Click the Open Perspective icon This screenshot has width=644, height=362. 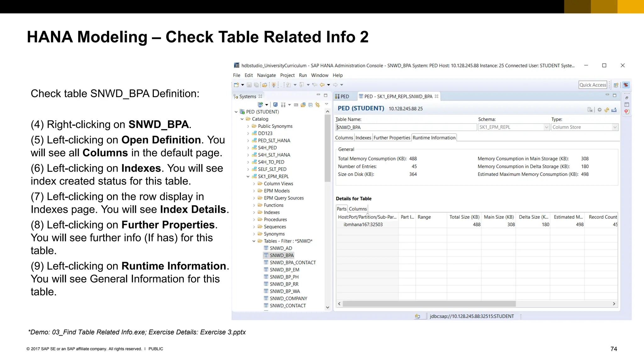point(616,85)
